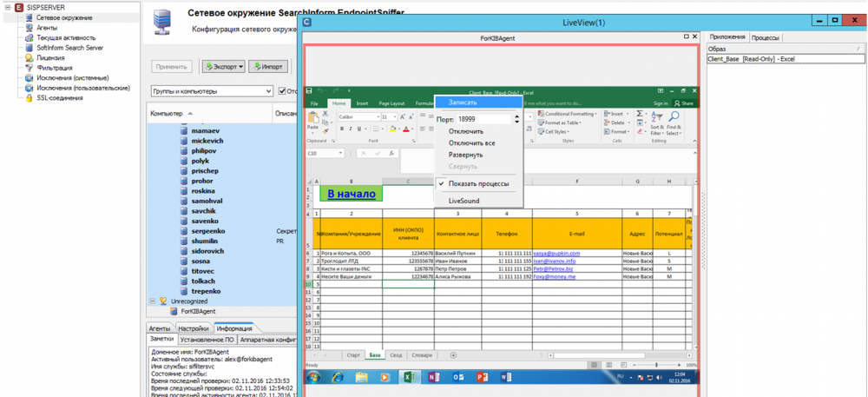Click the Лицензия icon in sidebar
868x397 pixels.
click(x=30, y=58)
